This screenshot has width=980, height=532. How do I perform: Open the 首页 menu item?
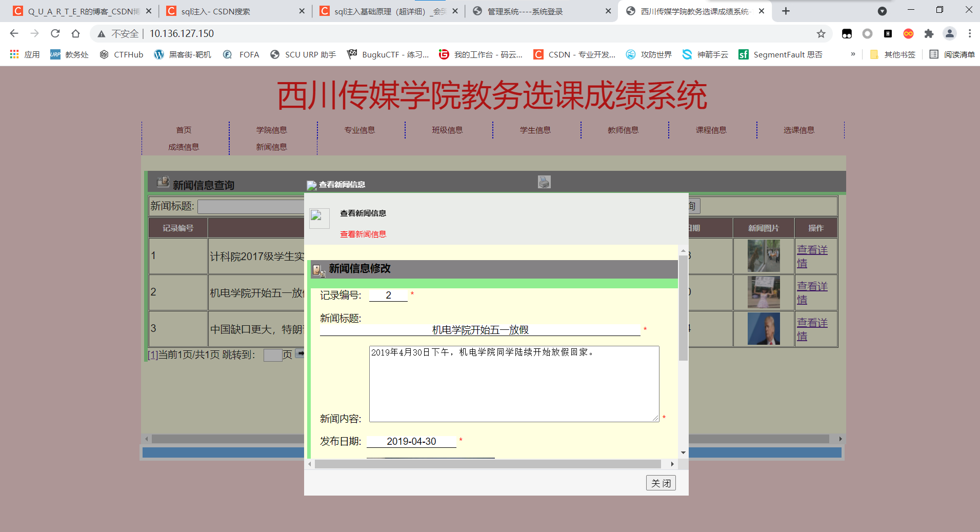point(184,130)
